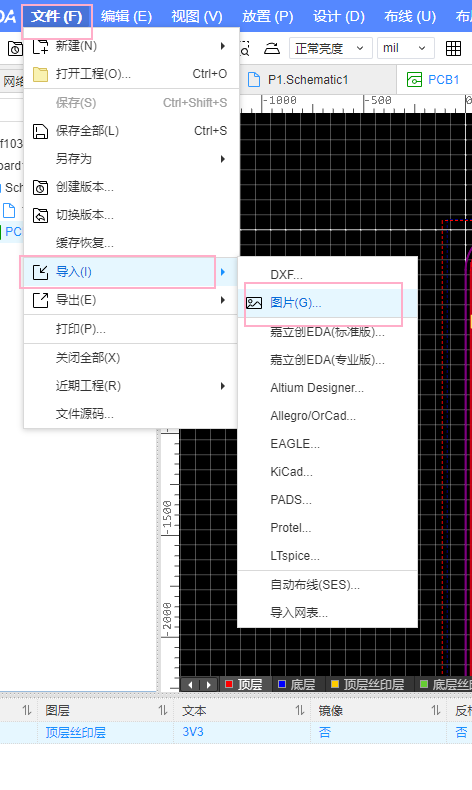472x790 pixels.
Task: Click the 否 cell under 镜像
Action: pyautogui.click(x=379, y=733)
